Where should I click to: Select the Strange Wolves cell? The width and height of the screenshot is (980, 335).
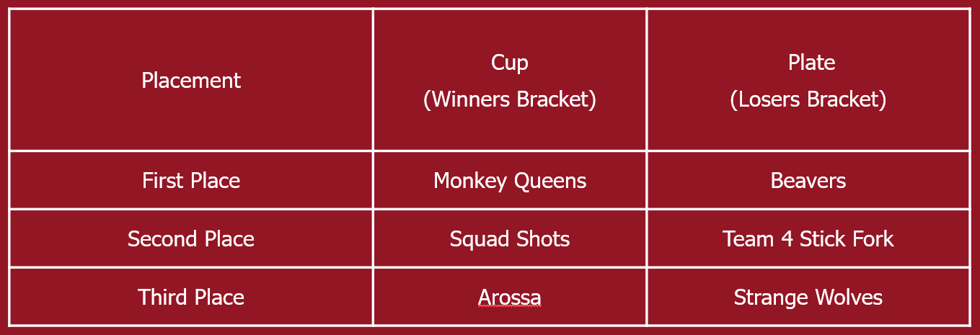click(808, 297)
